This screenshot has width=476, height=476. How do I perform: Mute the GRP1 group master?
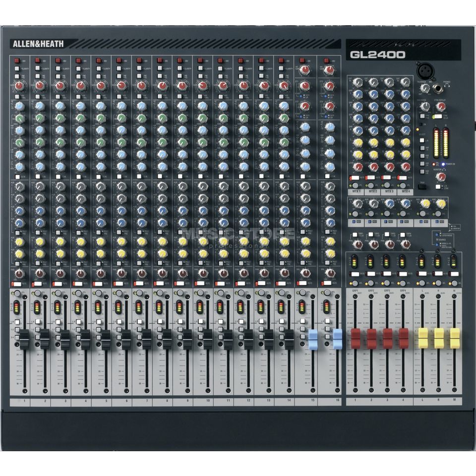click(x=355, y=274)
